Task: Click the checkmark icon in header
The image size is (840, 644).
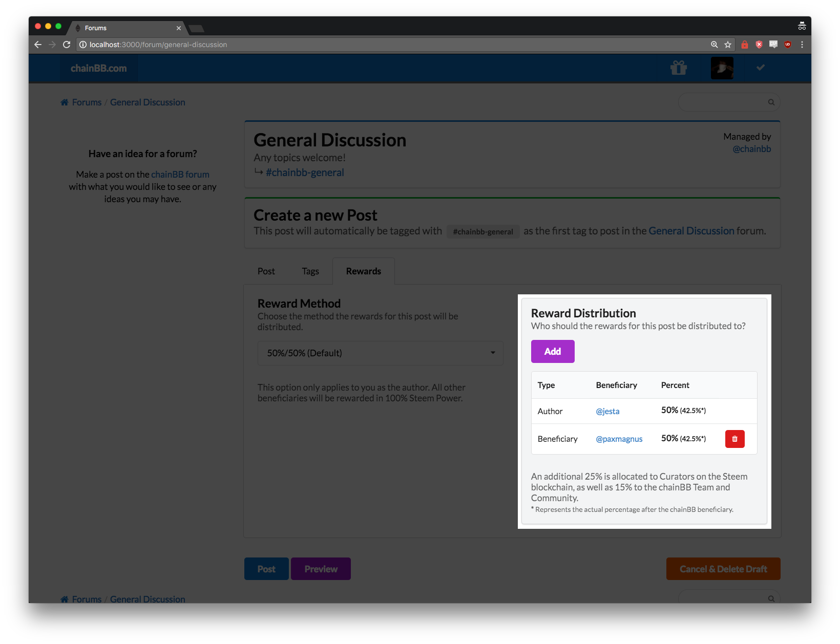Action: pos(761,67)
